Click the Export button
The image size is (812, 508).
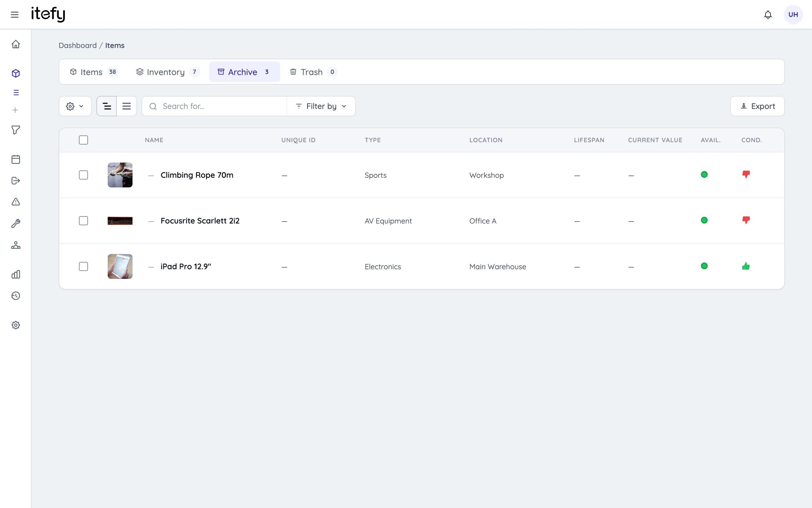(757, 106)
